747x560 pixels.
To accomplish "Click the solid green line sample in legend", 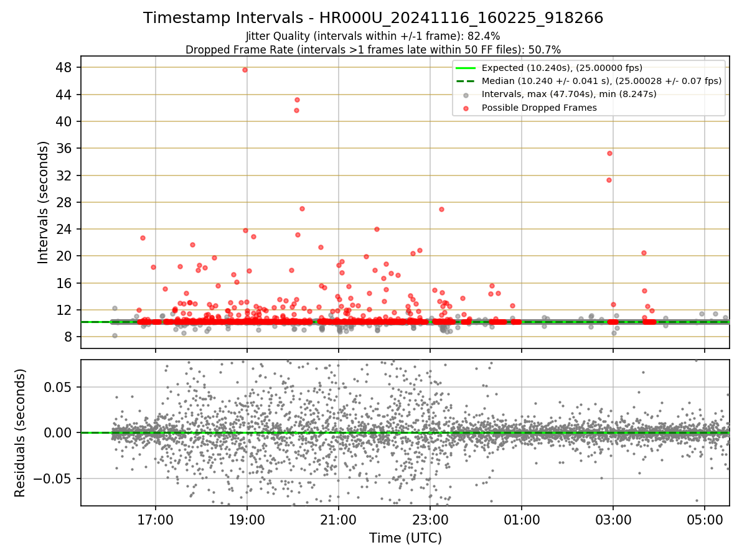I will click(466, 68).
